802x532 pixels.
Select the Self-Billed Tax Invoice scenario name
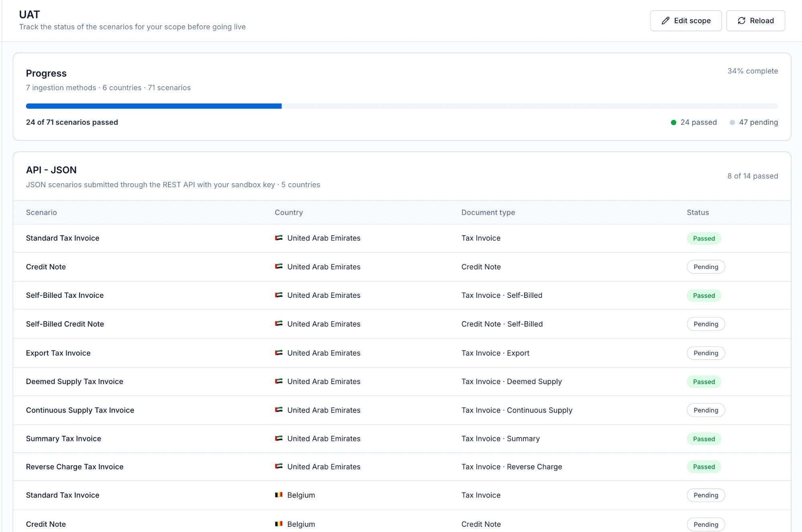[65, 295]
